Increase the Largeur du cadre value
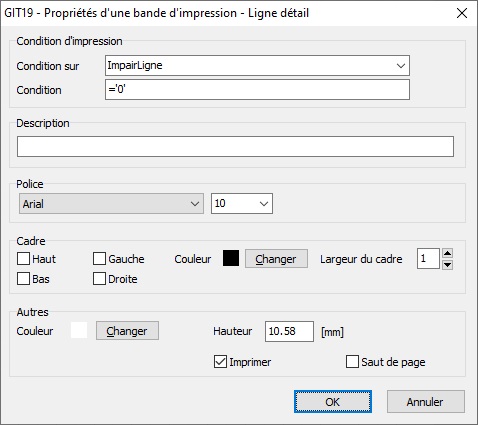This screenshot has height=425, width=478. [x=447, y=253]
